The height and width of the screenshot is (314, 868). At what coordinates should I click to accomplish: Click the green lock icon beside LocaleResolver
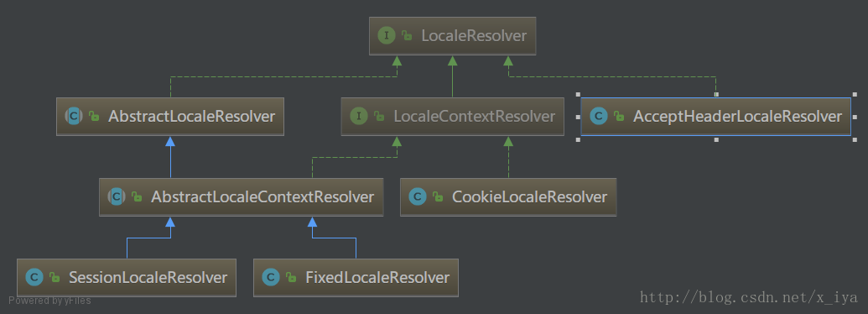407,36
